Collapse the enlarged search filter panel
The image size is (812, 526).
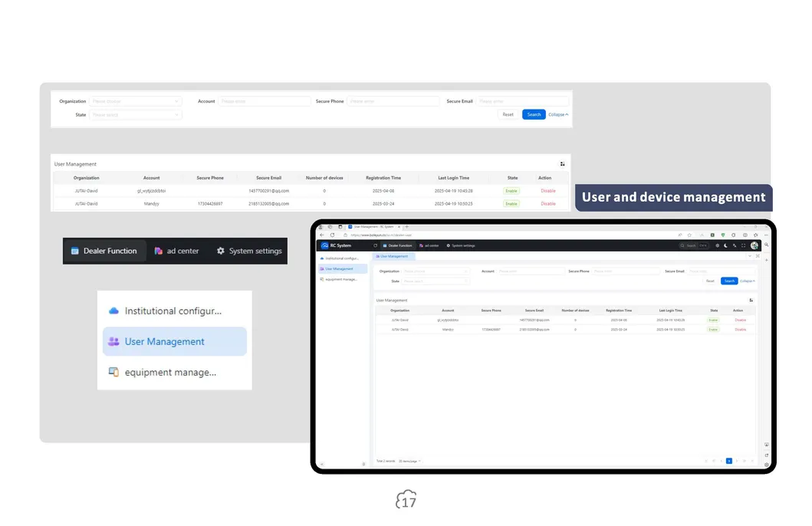tap(558, 115)
